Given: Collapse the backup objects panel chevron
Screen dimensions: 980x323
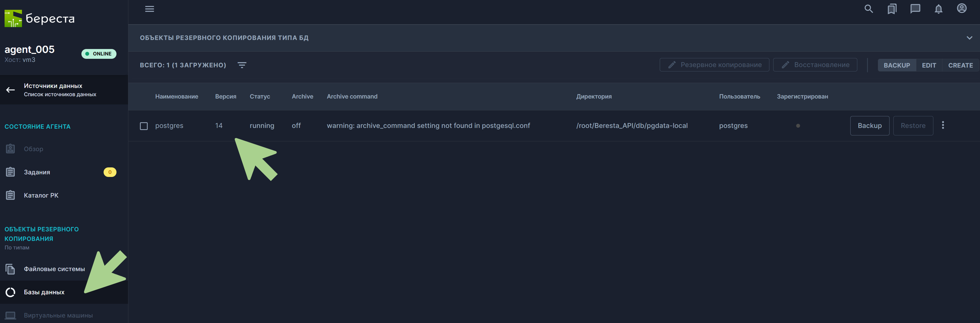Looking at the screenshot, I should point(969,38).
